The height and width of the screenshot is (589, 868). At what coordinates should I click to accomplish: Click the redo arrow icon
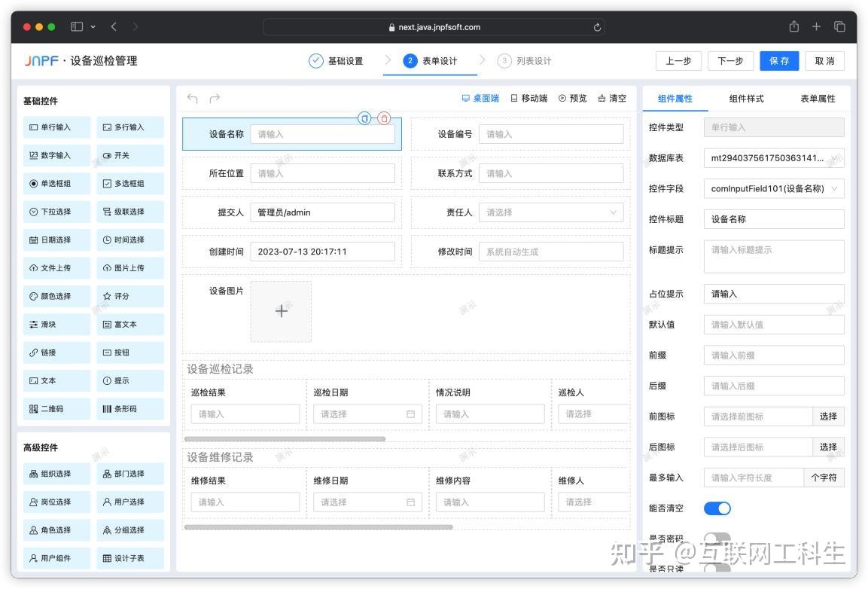coord(215,98)
